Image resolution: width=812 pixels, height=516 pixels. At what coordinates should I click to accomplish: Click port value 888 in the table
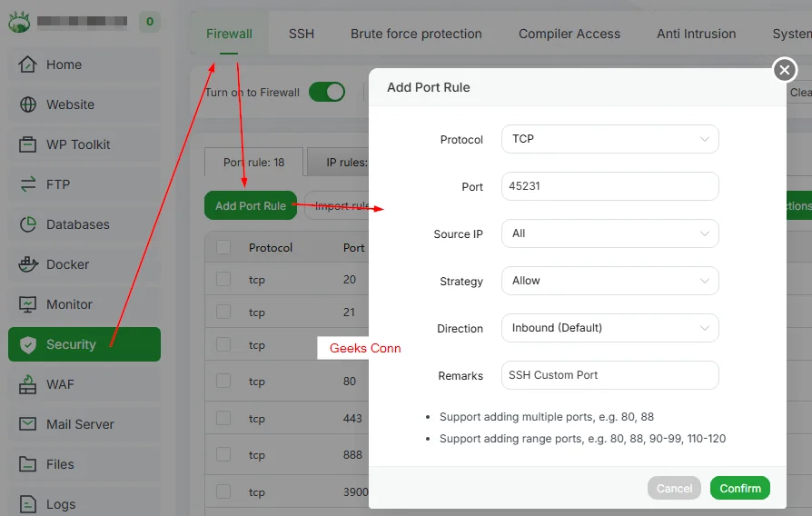tap(352, 454)
